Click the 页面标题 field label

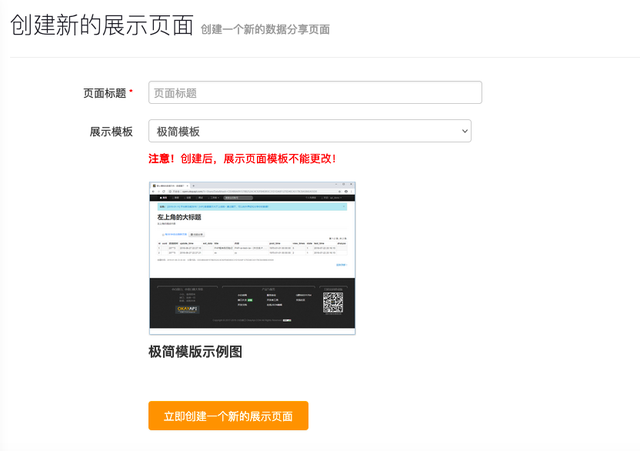point(104,93)
